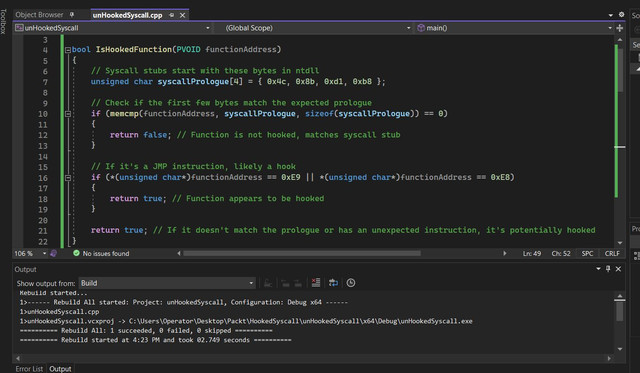Image resolution: width=640 pixels, height=373 pixels.
Task: Click the unHookedSyscall.vcxproj output path line
Action: click(246, 321)
